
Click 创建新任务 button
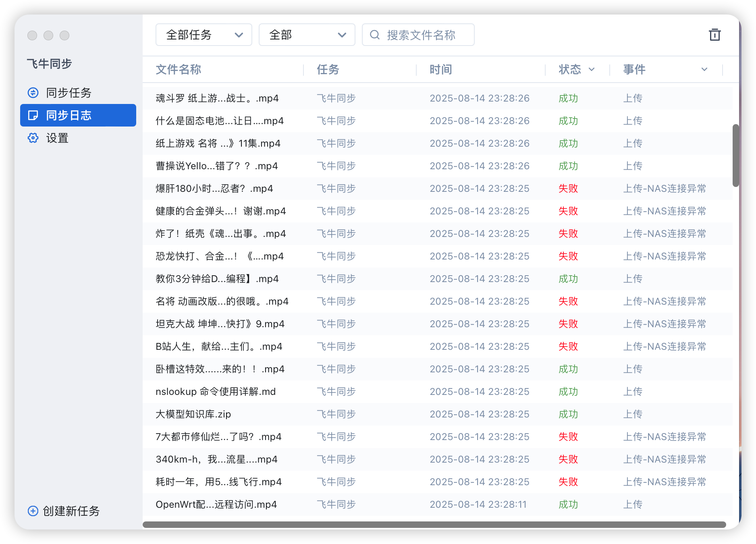point(64,511)
